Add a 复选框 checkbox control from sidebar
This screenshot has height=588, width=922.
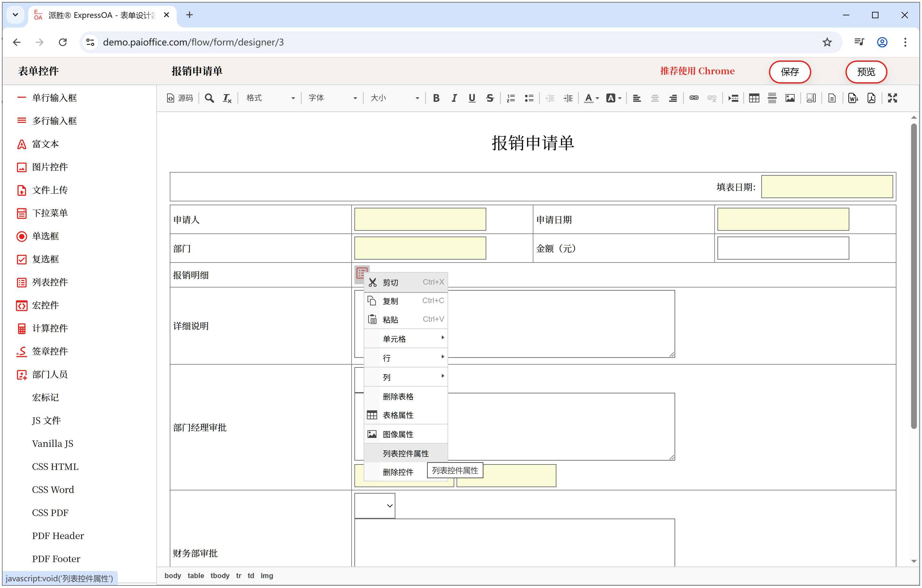(45, 259)
